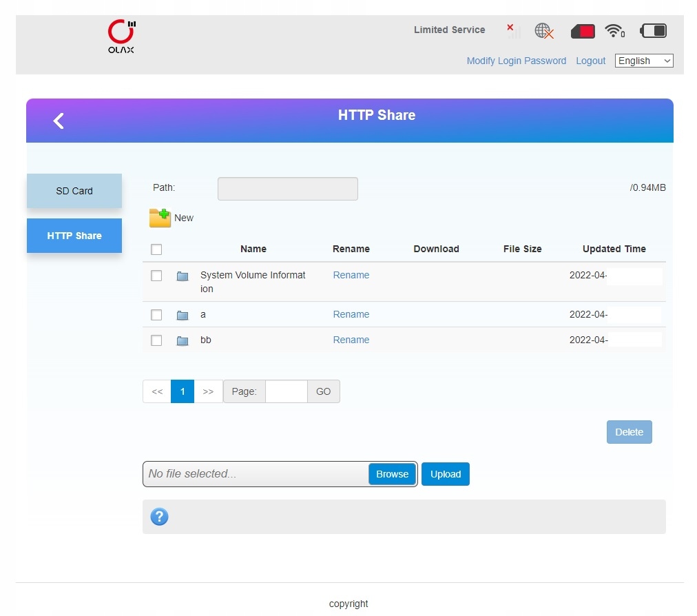
Task: Click the Upload button
Action: tap(445, 474)
